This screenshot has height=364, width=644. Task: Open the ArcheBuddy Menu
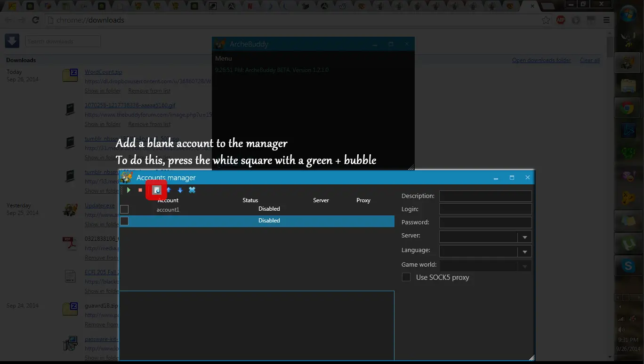coord(224,58)
